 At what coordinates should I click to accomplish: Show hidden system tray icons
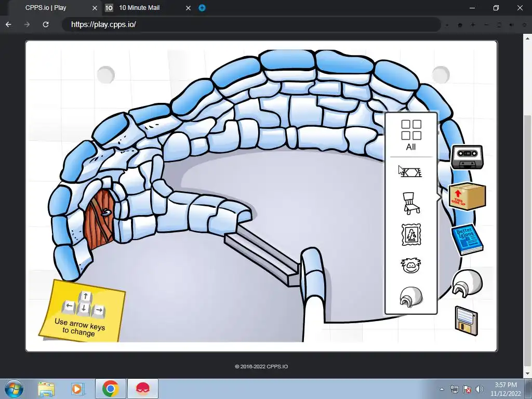pos(442,389)
